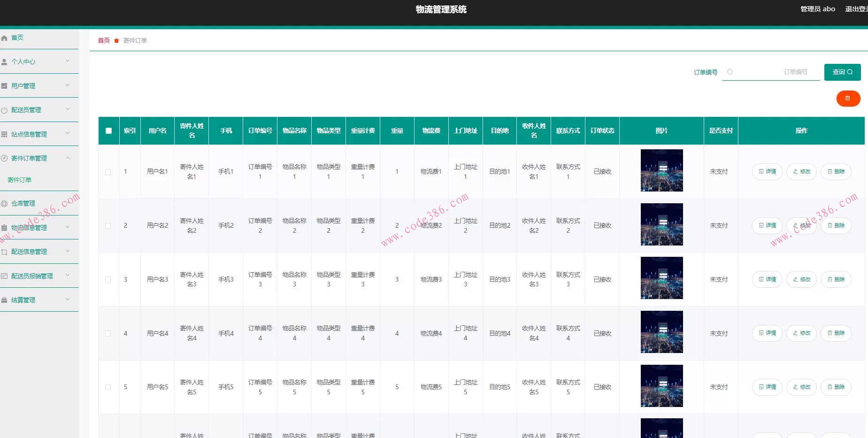Expand the 用户管理 menu chevron
Image resolution: width=868 pixels, height=438 pixels.
pyautogui.click(x=68, y=85)
